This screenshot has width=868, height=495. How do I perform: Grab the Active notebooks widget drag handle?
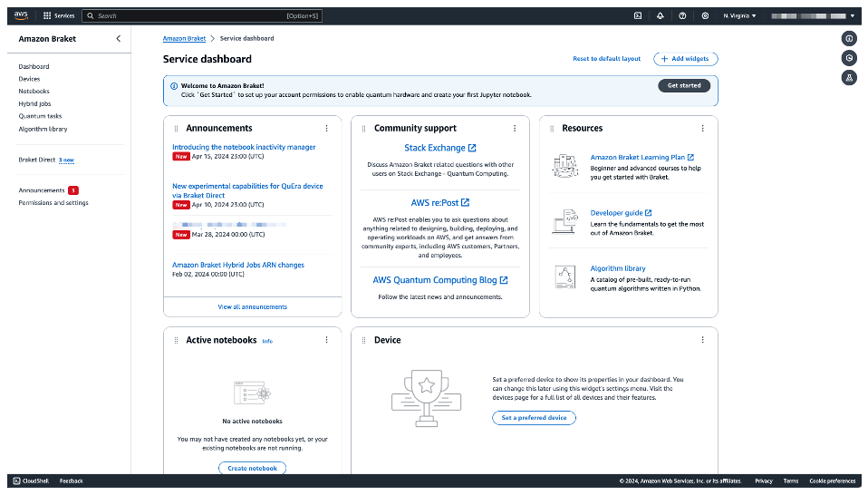coord(176,341)
